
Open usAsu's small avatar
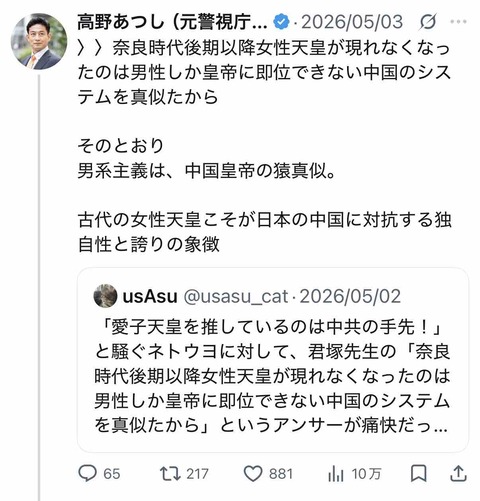tap(105, 296)
